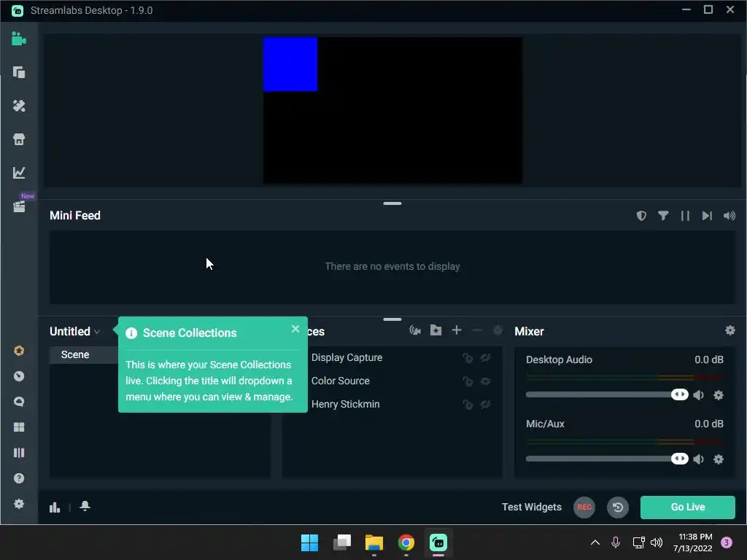This screenshot has width=747, height=560.
Task: Mute Desktop Audio speaker icon
Action: coord(699,395)
